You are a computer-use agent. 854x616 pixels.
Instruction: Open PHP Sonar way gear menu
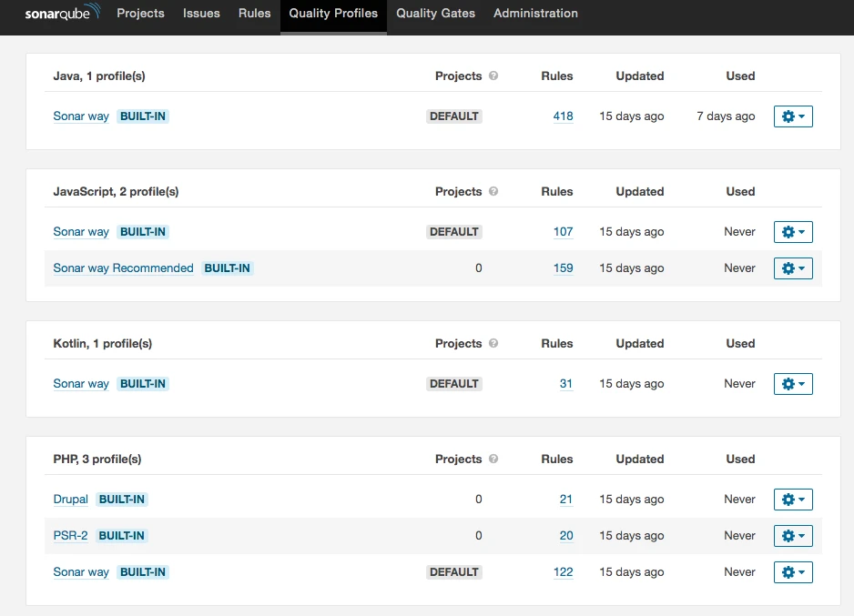(x=793, y=572)
